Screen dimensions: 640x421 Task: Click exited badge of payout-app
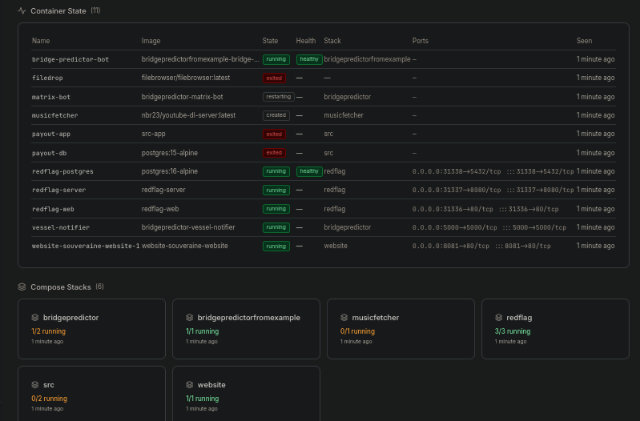coord(274,134)
